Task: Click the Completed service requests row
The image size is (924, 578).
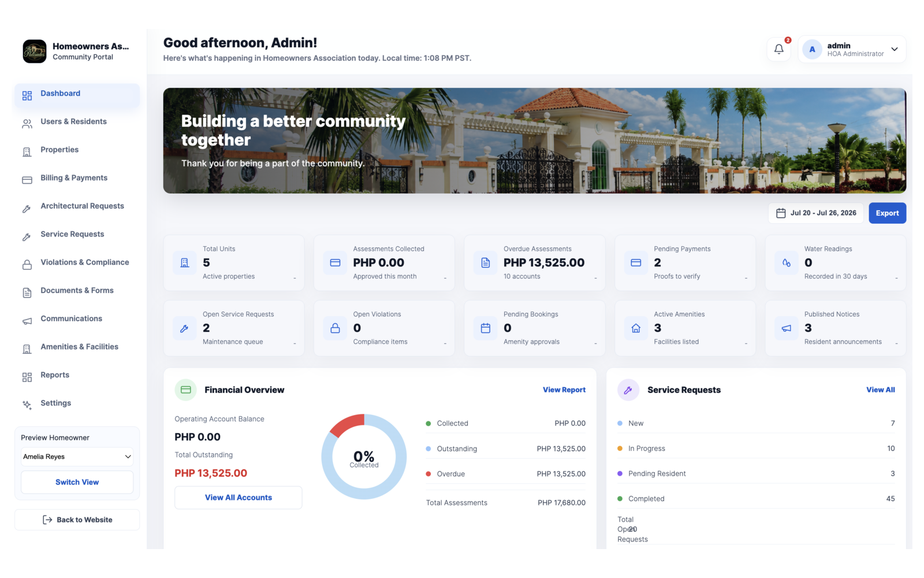Action: coord(756,499)
